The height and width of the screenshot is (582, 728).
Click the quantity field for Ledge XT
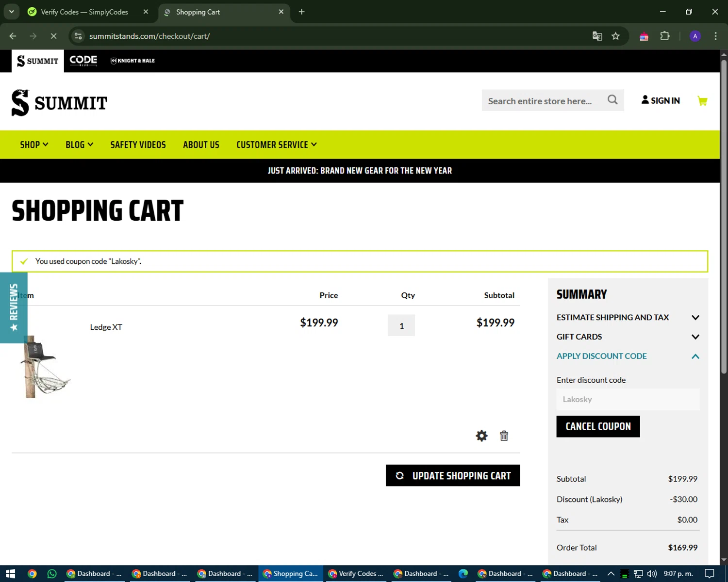click(x=401, y=325)
